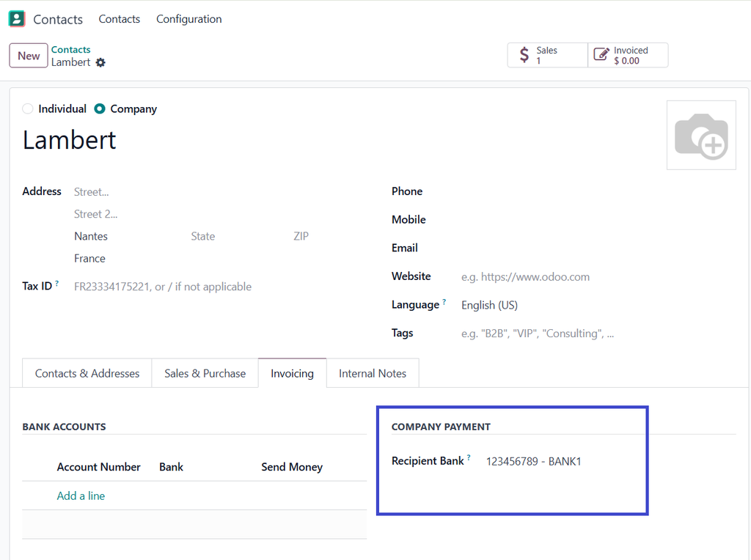The height and width of the screenshot is (560, 751).
Task: Click the Contacts app title text
Action: click(x=58, y=19)
